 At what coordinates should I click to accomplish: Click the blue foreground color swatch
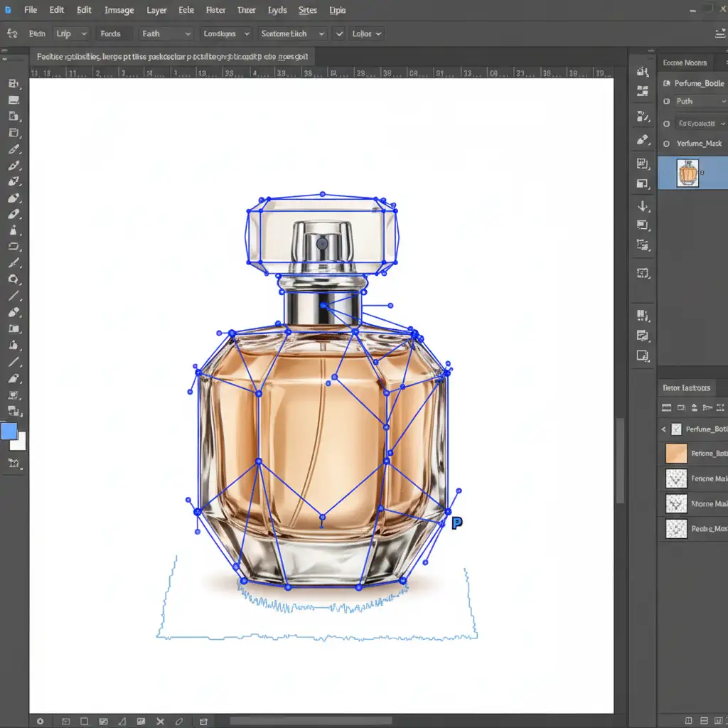9,431
